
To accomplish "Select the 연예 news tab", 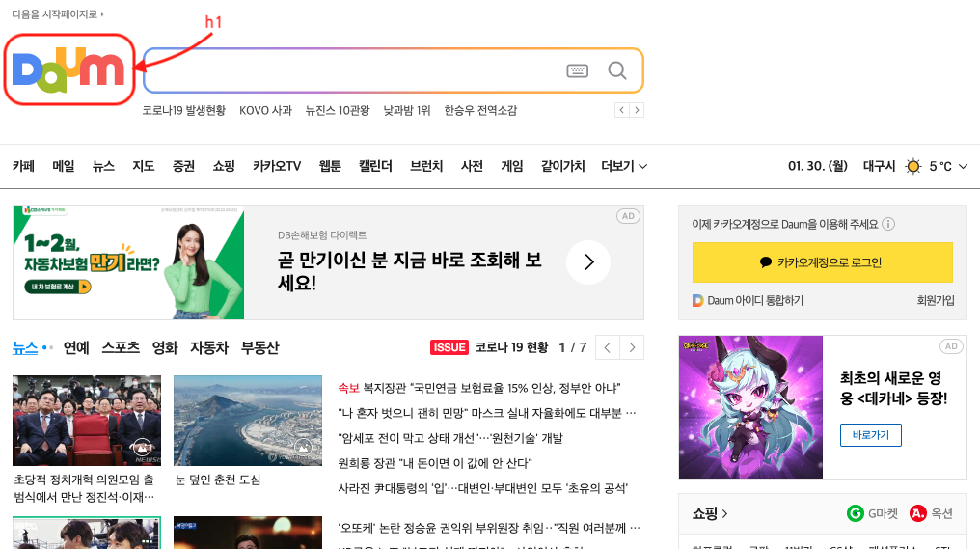I will [x=76, y=347].
